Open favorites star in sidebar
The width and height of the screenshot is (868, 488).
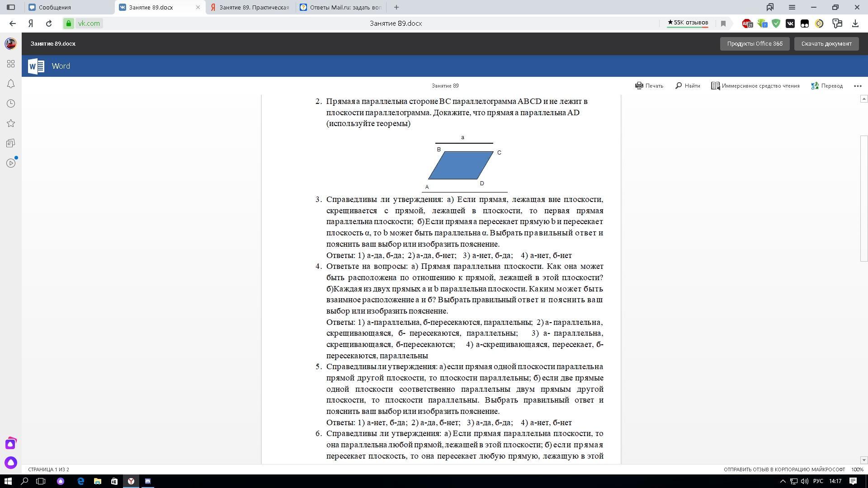tap(11, 123)
